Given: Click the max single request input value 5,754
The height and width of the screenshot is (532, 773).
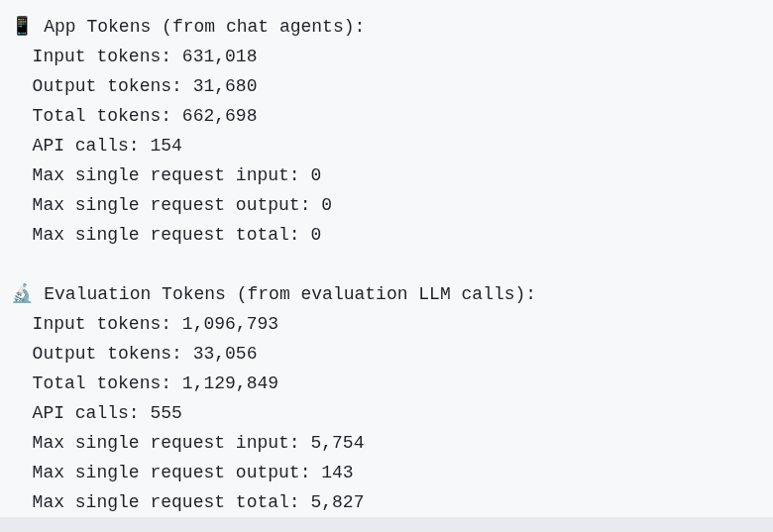Looking at the screenshot, I should click(x=337, y=443).
